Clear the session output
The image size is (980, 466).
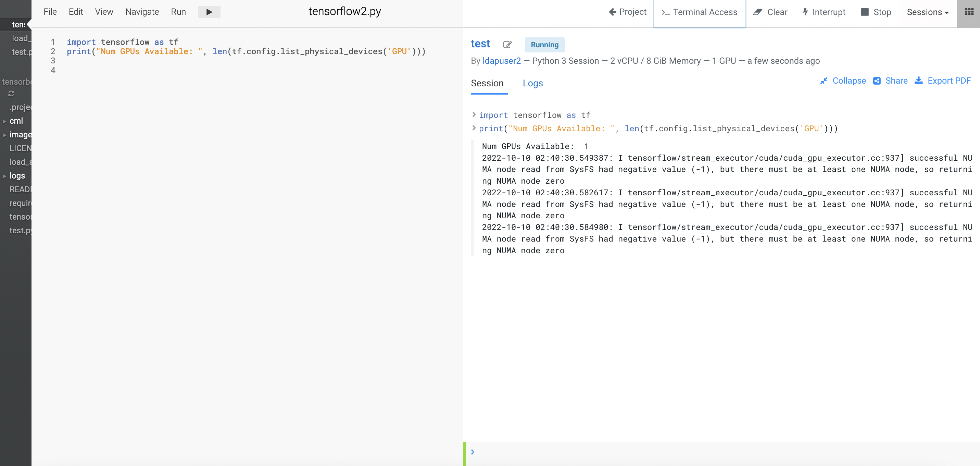pos(770,12)
